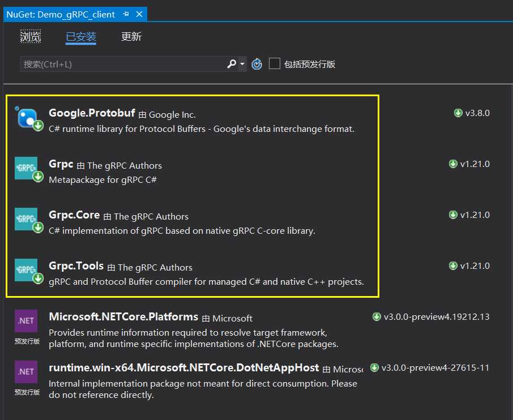Open the search options dropdown arrow

242,64
